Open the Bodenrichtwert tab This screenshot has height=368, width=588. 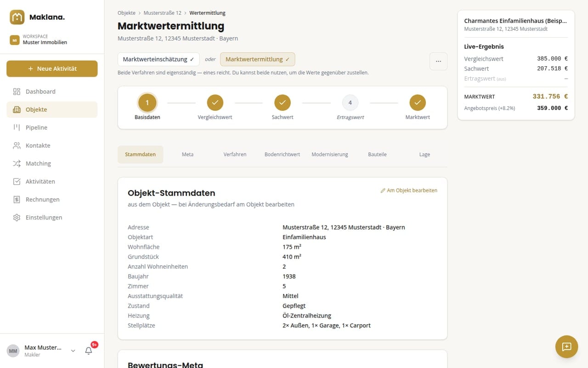(x=282, y=155)
